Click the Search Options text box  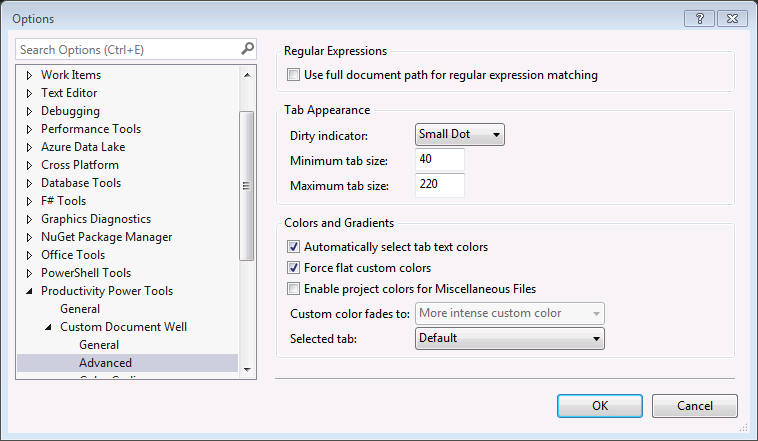click(x=127, y=49)
